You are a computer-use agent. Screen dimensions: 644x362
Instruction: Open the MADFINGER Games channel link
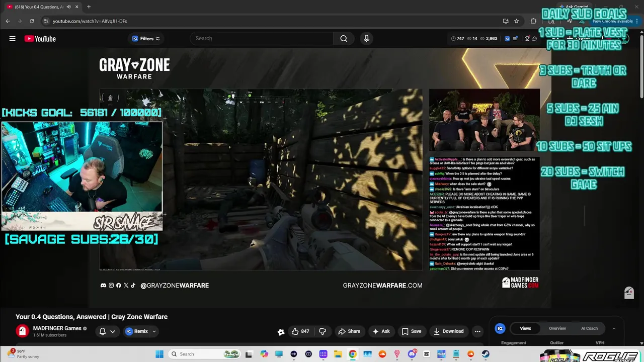(57, 328)
